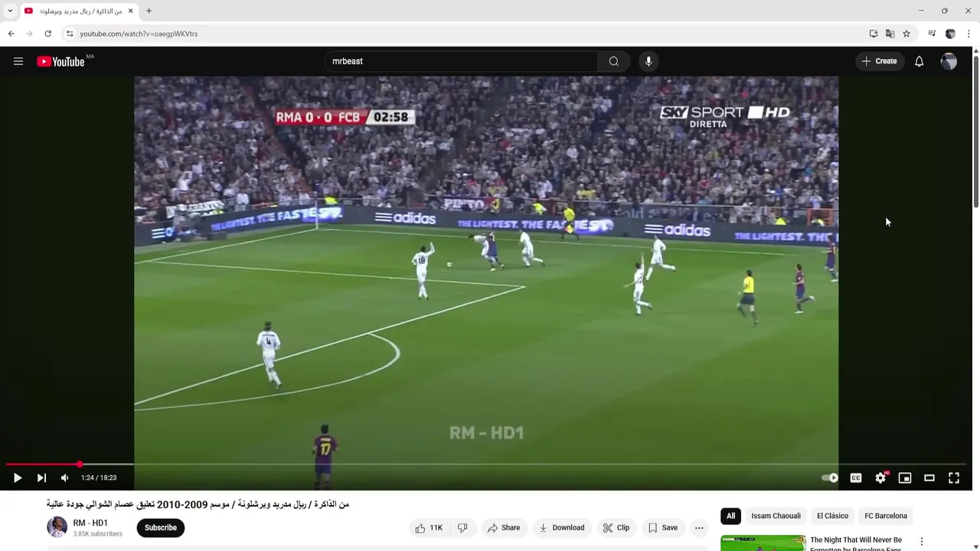Image resolution: width=980 pixels, height=551 pixels.
Task: Open Chrome three-dot menu
Action: click(969, 34)
